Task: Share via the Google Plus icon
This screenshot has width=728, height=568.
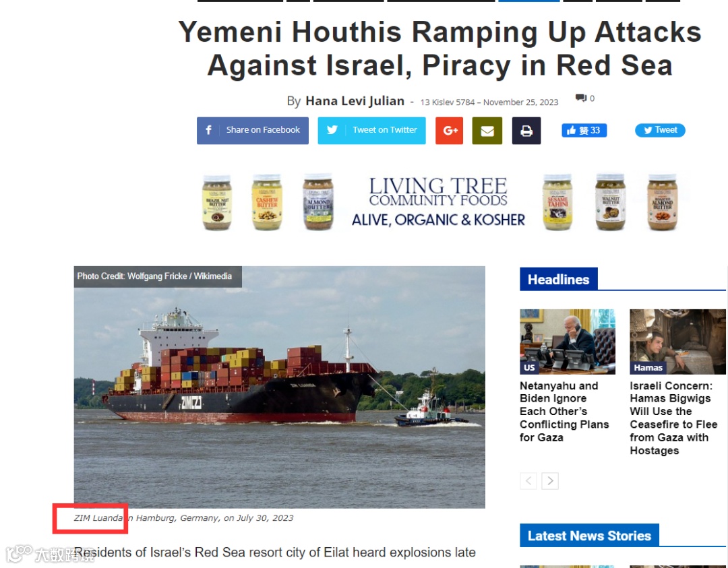Action: (x=449, y=131)
